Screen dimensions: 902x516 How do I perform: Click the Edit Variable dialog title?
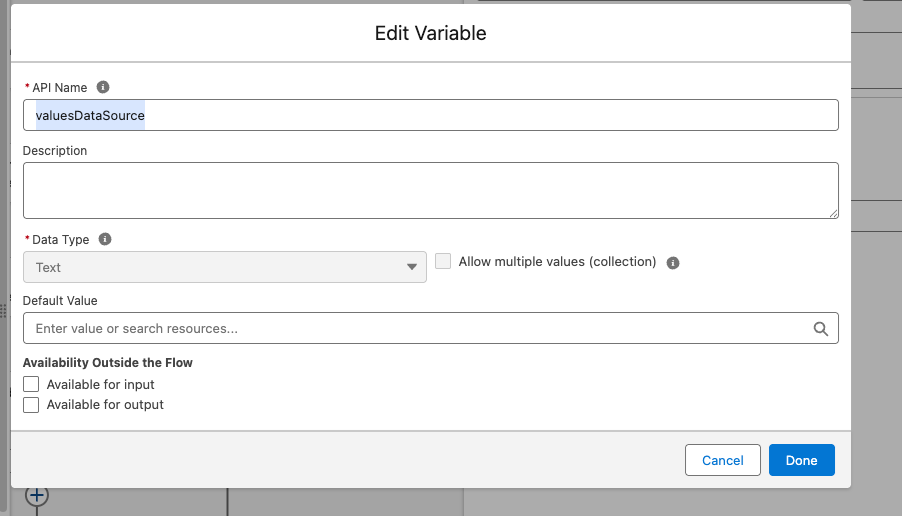pyautogui.click(x=430, y=33)
